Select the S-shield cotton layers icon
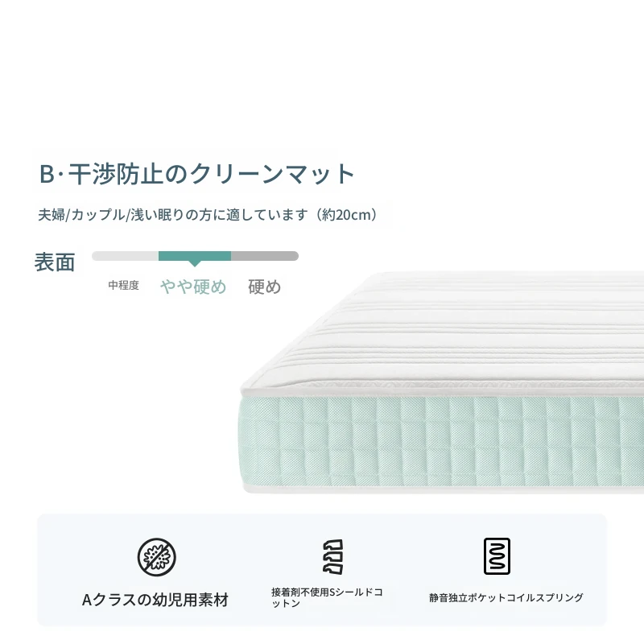Viewport: 644px width, 644px height. tap(332, 557)
